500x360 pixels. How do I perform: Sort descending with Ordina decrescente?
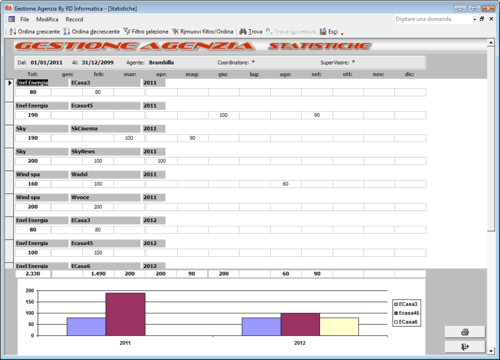pos(91,32)
